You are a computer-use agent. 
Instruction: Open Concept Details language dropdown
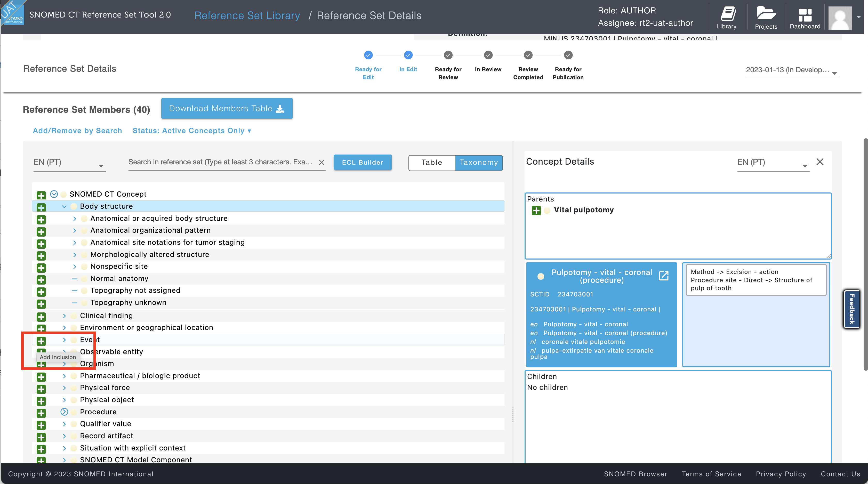773,163
